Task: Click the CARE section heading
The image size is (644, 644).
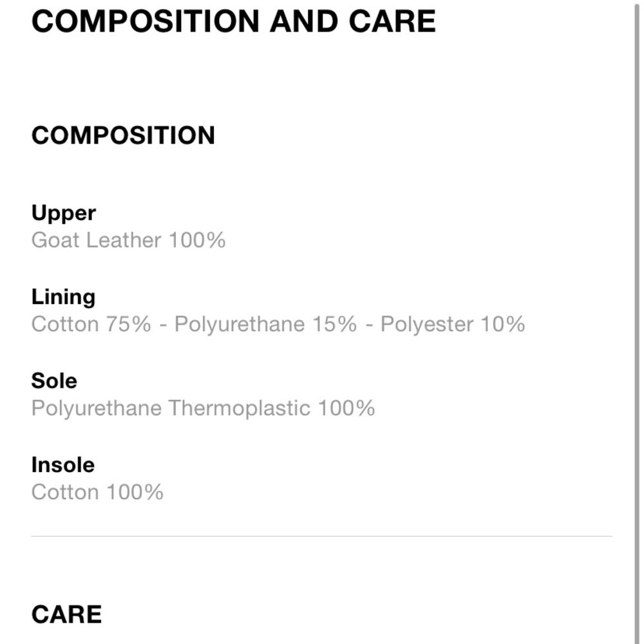Action: (66, 614)
